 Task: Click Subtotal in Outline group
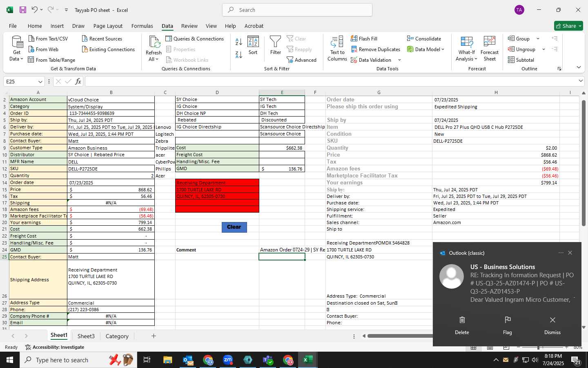click(x=521, y=60)
